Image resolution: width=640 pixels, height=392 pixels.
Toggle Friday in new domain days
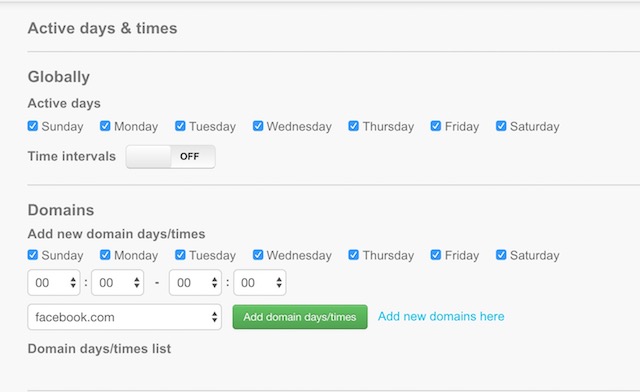click(436, 255)
